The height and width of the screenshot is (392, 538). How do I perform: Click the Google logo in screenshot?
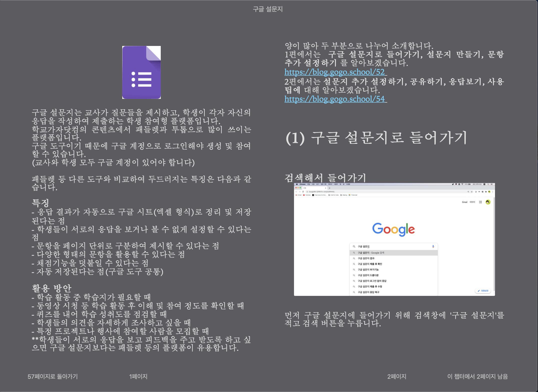[393, 229]
